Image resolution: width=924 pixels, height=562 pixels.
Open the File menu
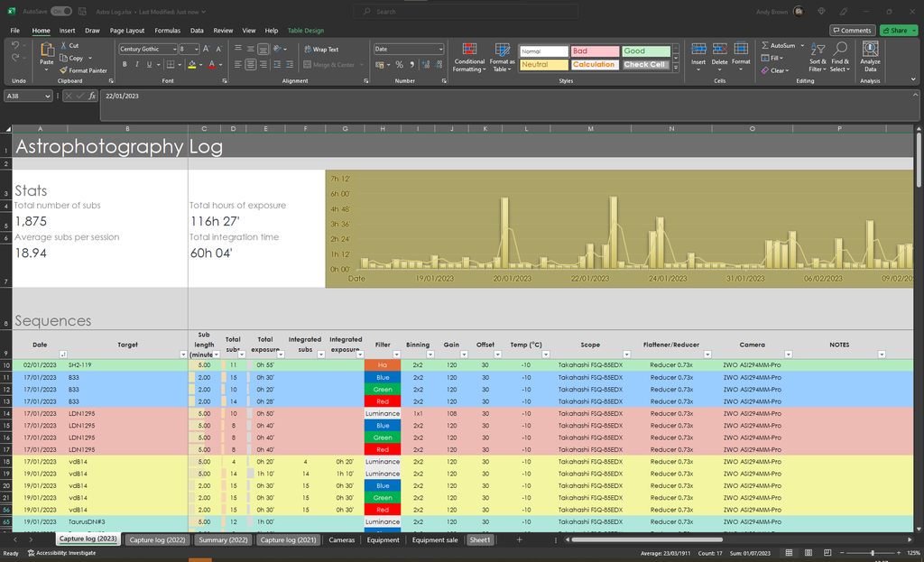point(15,31)
